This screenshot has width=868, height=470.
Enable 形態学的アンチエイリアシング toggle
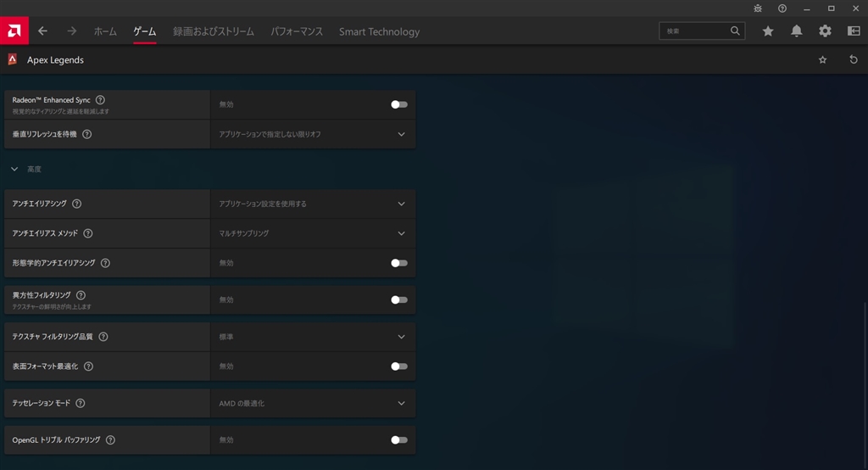coord(399,263)
